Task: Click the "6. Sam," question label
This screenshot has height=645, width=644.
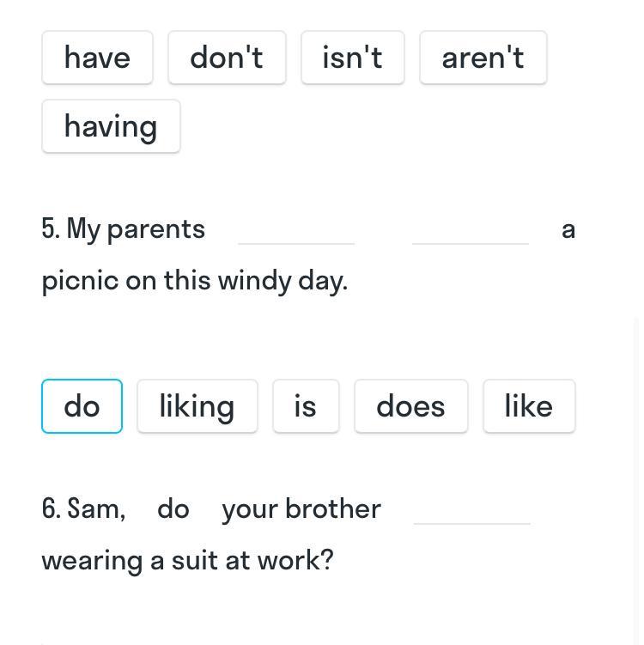Action: pyautogui.click(x=83, y=508)
